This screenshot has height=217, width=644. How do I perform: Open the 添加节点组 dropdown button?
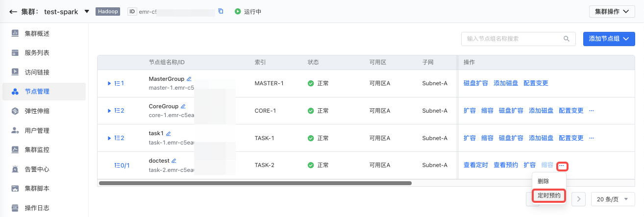tap(609, 39)
